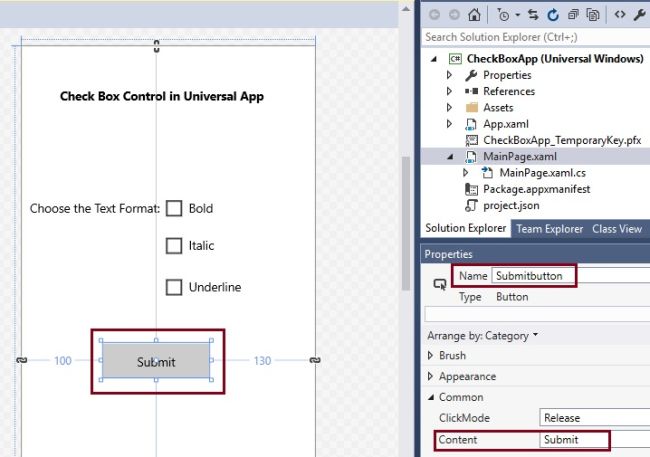Switch to Team Explorer tab
Viewport: 650px width, 457px height.
[549, 229]
